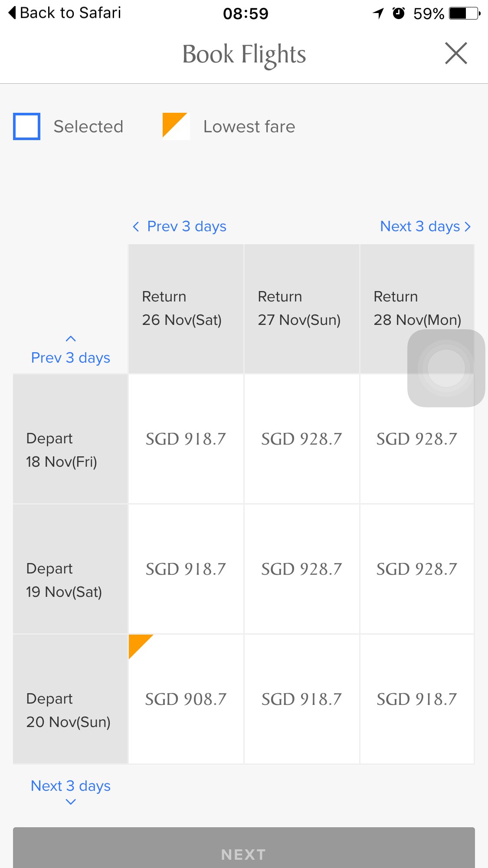
Task: Tap the Back to Safari arrow
Action: click(x=13, y=13)
